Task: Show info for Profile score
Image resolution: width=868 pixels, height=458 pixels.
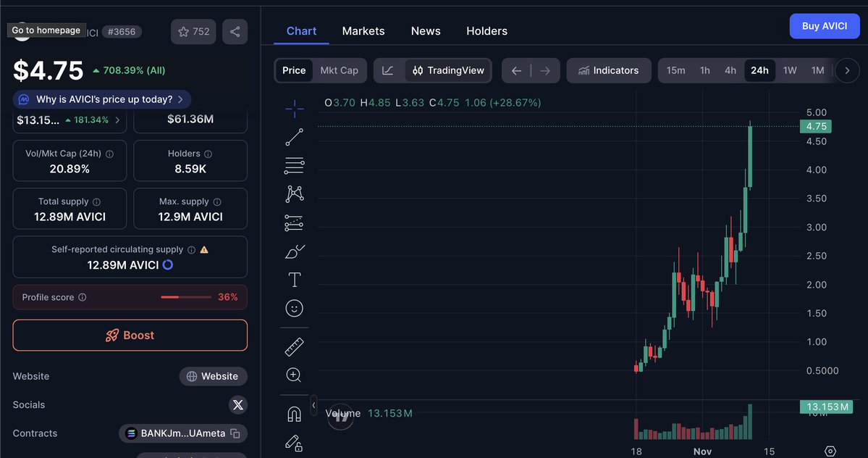Action: tap(83, 297)
